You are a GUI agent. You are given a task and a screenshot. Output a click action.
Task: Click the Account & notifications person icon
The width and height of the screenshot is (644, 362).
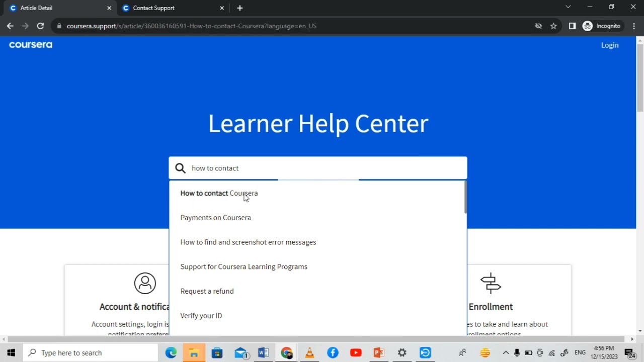coord(145,283)
